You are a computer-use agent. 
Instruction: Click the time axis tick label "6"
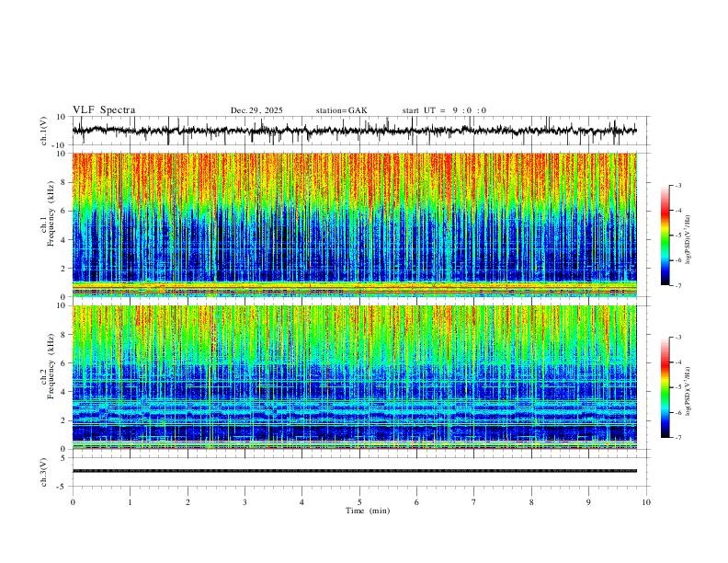pyautogui.click(x=416, y=502)
